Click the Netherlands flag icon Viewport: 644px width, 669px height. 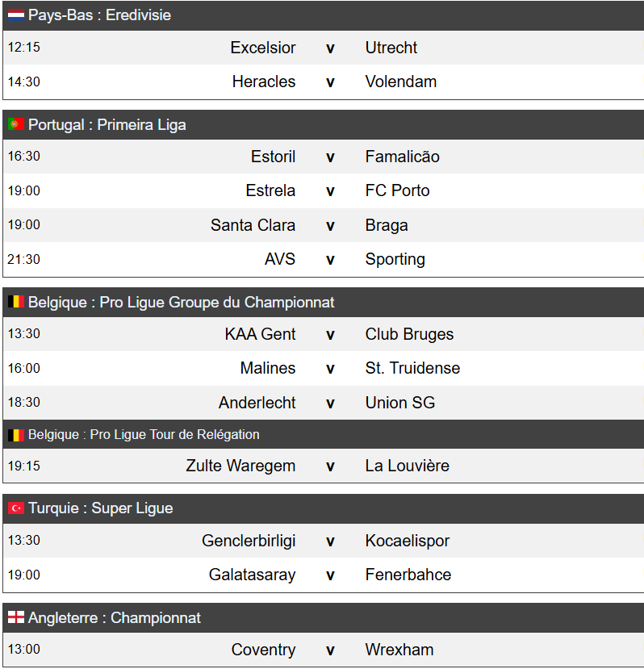coord(16,15)
